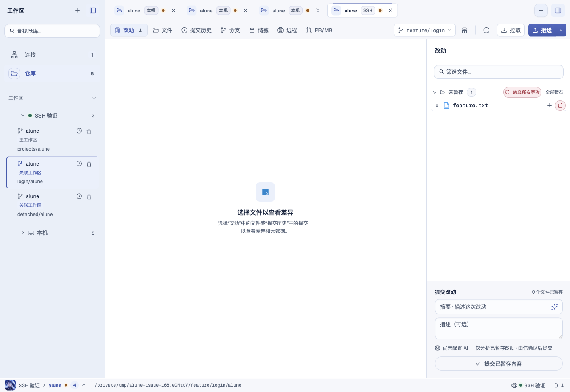Viewport: 570px width, 392px height.
Task: Open the 提交历史 tab
Action: click(x=196, y=30)
